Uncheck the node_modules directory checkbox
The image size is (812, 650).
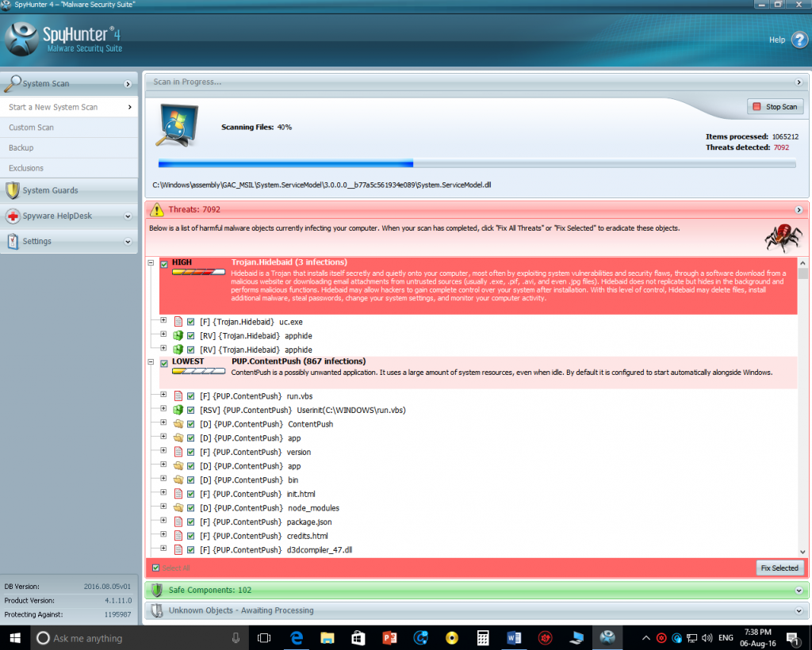coord(190,508)
